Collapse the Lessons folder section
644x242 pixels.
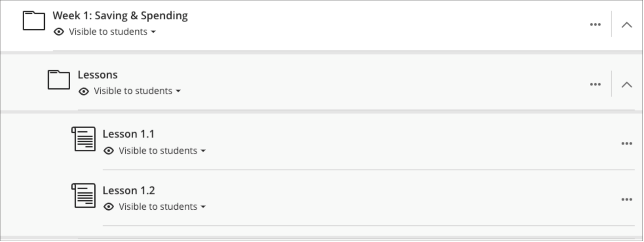(x=627, y=85)
